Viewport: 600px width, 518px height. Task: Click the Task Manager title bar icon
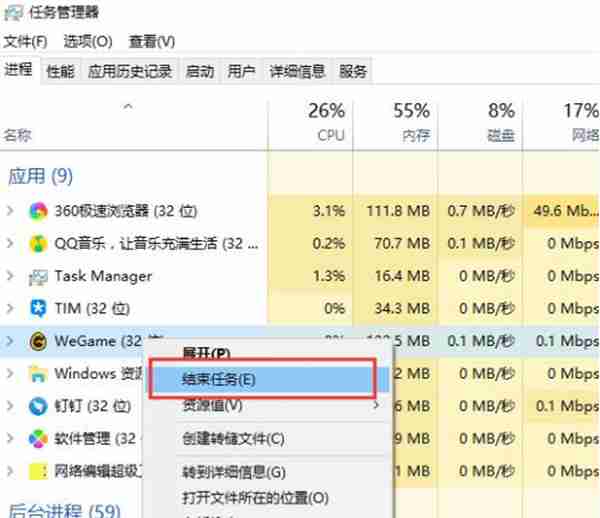pos(13,12)
